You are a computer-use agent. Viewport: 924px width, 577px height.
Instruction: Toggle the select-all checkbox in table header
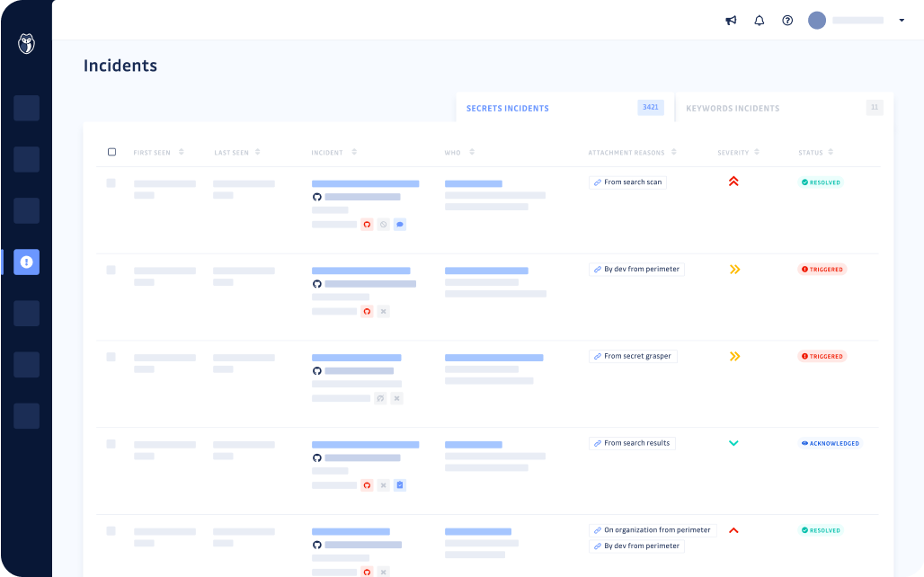pos(112,152)
